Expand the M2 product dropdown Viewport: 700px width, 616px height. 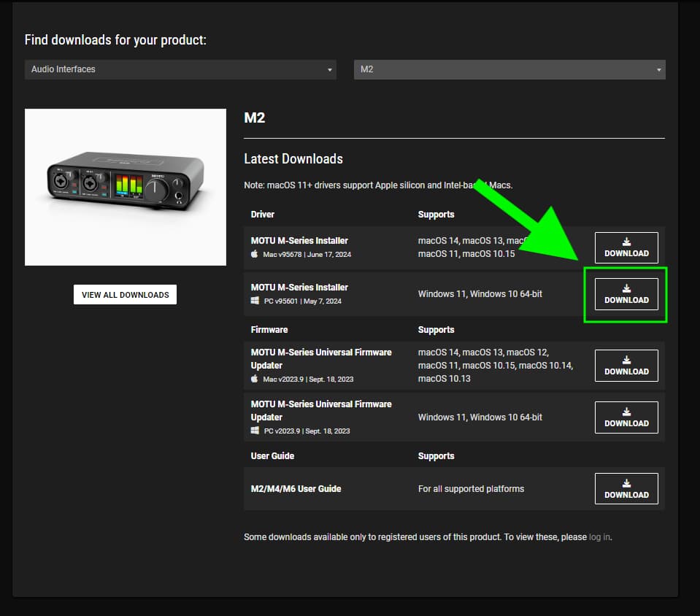(x=509, y=69)
